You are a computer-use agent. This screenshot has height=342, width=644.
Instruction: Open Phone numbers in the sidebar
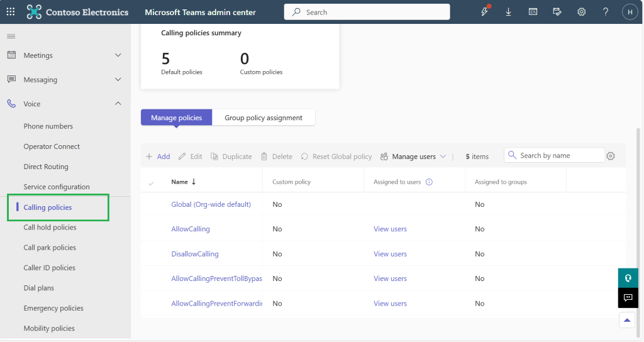[48, 126]
